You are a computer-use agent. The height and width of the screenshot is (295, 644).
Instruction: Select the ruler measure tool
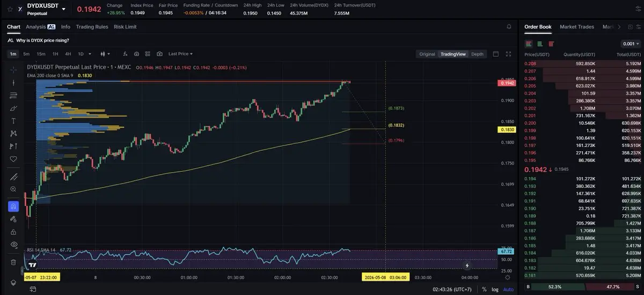tap(13, 176)
